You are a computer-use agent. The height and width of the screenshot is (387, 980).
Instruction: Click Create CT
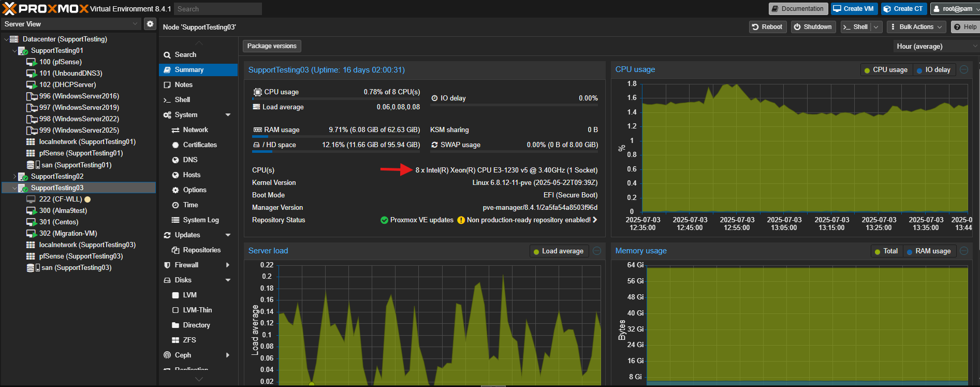(903, 9)
